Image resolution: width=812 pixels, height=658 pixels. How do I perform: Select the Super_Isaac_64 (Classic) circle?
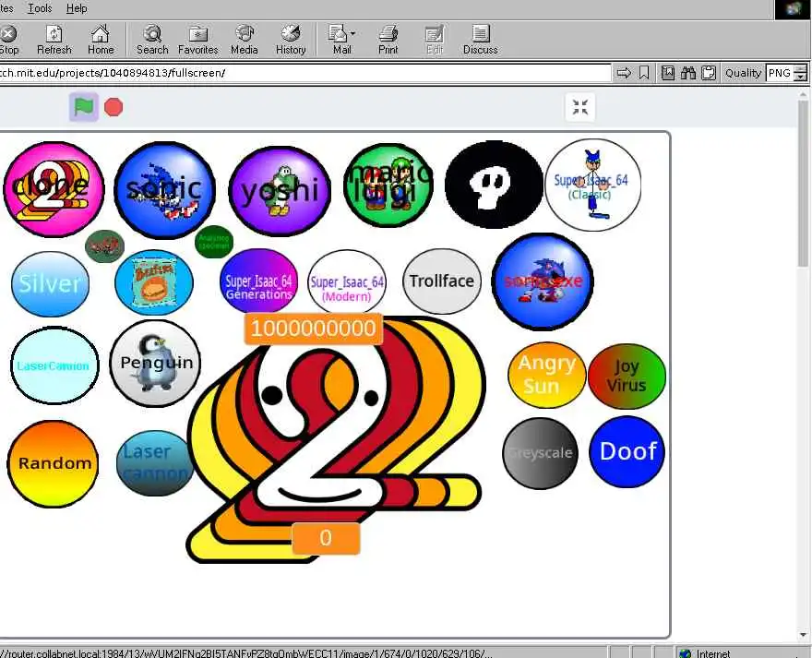tap(592, 185)
